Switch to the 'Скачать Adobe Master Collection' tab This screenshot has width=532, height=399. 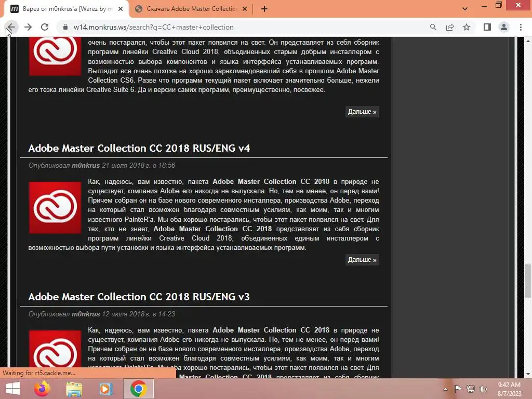click(x=192, y=9)
